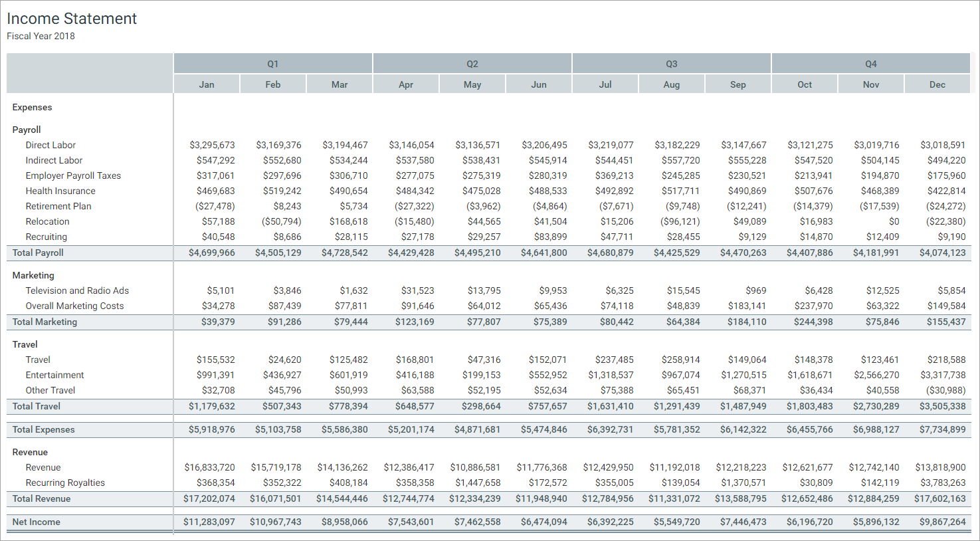The image size is (980, 541).
Task: Click January's Net Income value $11,283,097
Action: click(x=209, y=522)
